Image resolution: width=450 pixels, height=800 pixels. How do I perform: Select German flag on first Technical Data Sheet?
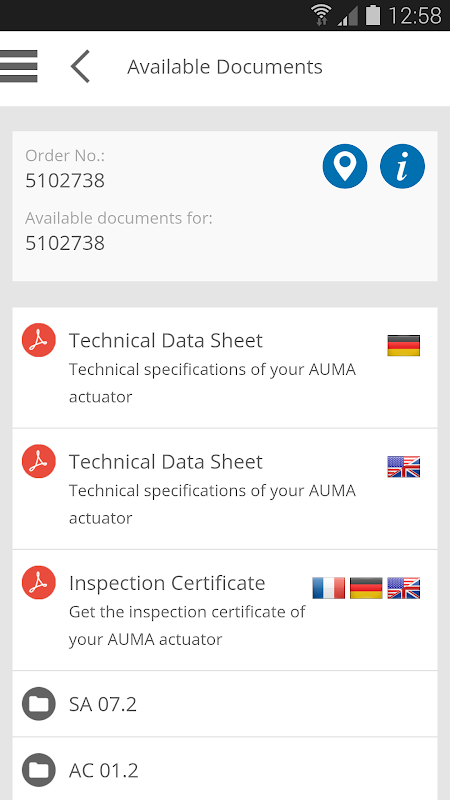[x=404, y=345]
